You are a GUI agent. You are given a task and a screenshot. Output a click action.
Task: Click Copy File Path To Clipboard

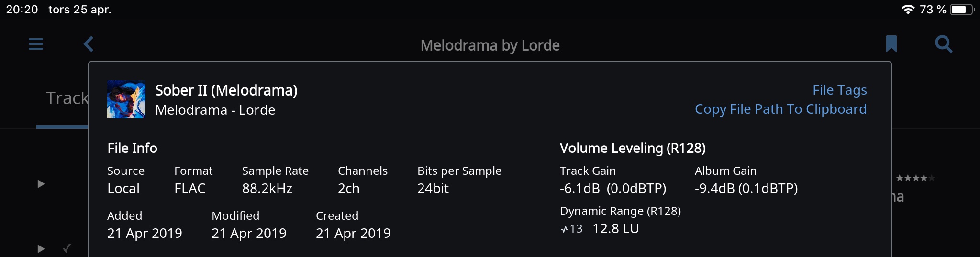tap(780, 109)
